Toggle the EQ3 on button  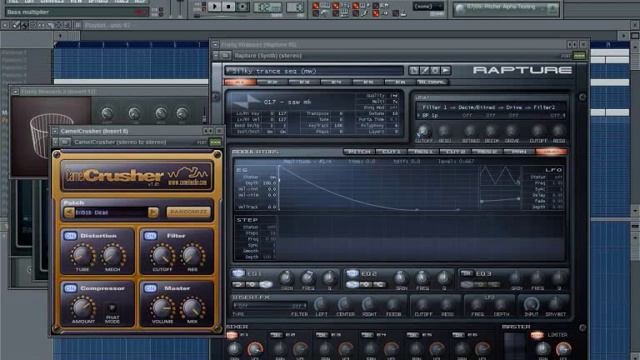pyautogui.click(x=466, y=273)
